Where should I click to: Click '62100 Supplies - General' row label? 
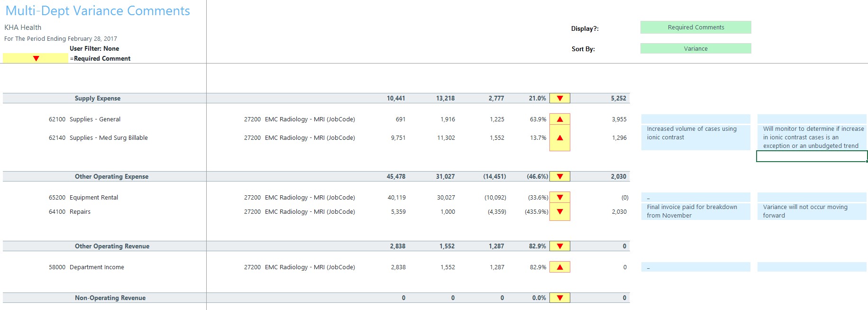[84, 119]
